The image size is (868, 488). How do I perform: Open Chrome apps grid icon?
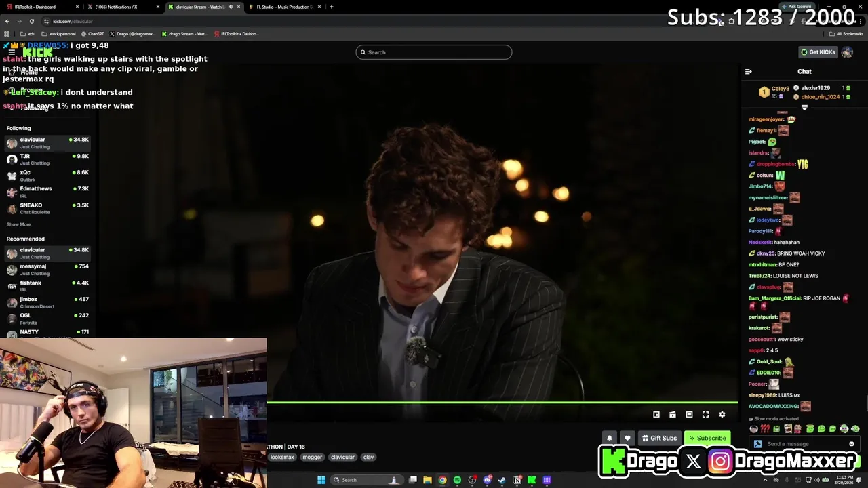[7, 33]
